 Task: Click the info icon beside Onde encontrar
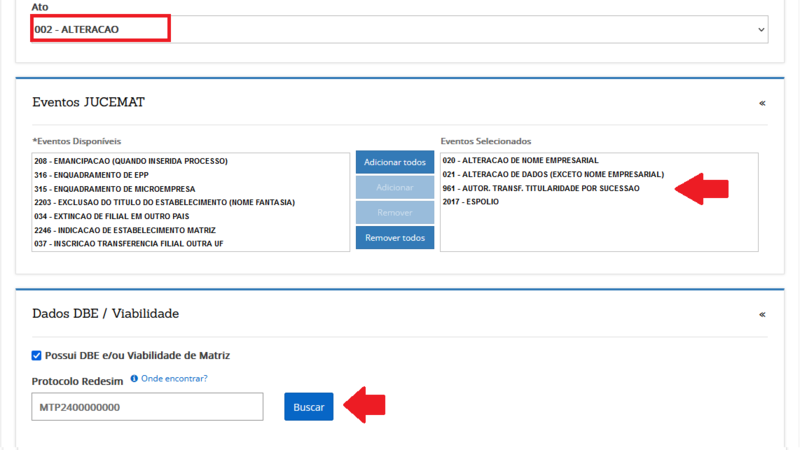tap(134, 379)
